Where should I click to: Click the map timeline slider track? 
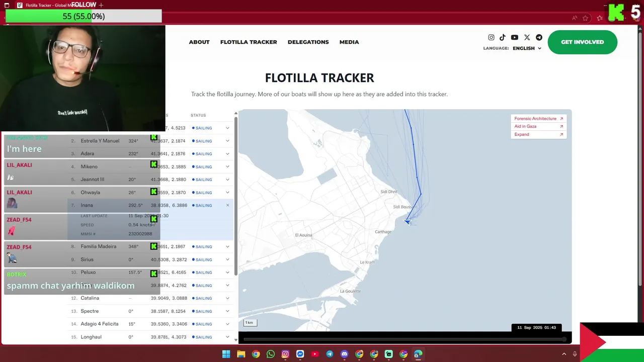tap(404, 339)
